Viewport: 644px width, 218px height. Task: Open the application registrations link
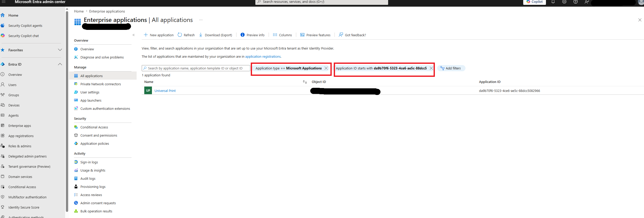pyautogui.click(x=263, y=57)
